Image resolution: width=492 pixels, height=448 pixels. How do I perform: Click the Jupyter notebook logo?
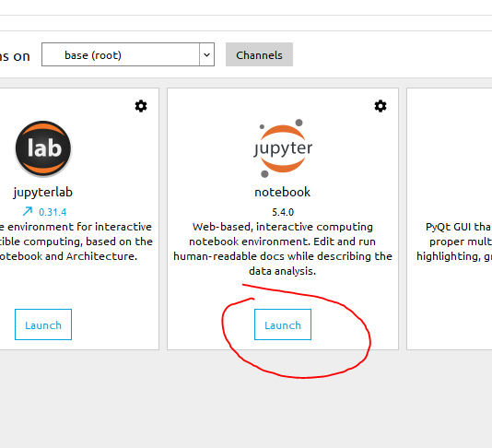tap(283, 148)
